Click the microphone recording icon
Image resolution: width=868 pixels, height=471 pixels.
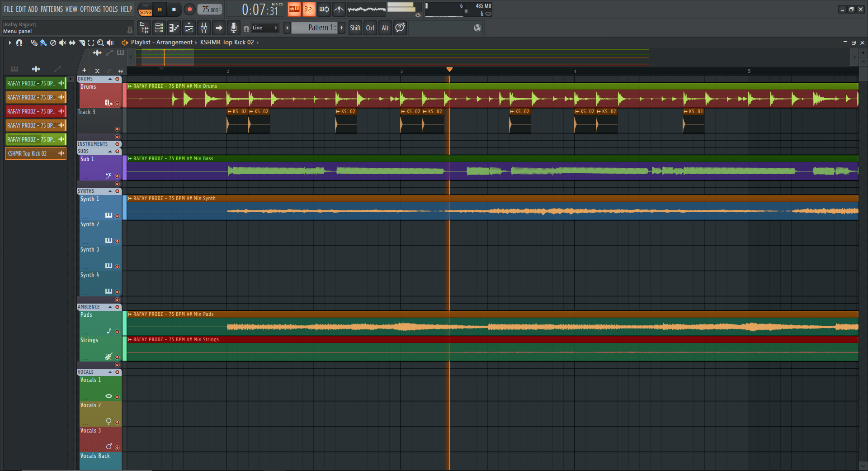click(x=233, y=28)
